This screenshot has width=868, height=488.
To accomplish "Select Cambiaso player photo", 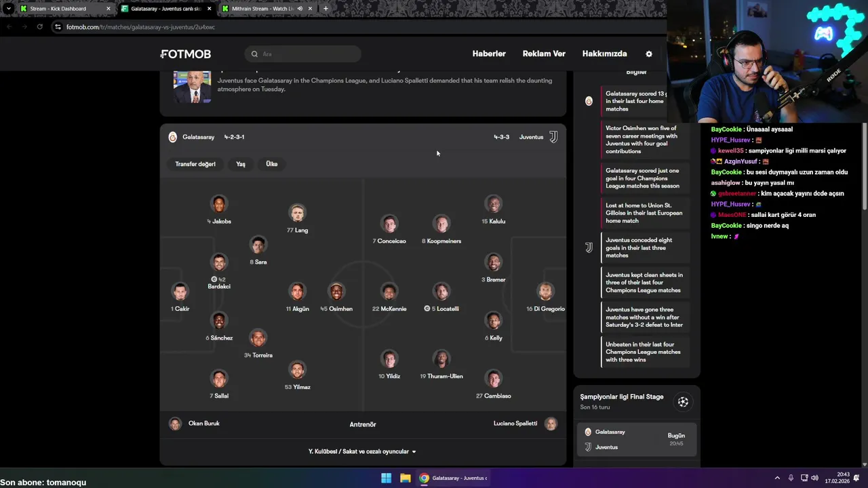I will (x=493, y=379).
